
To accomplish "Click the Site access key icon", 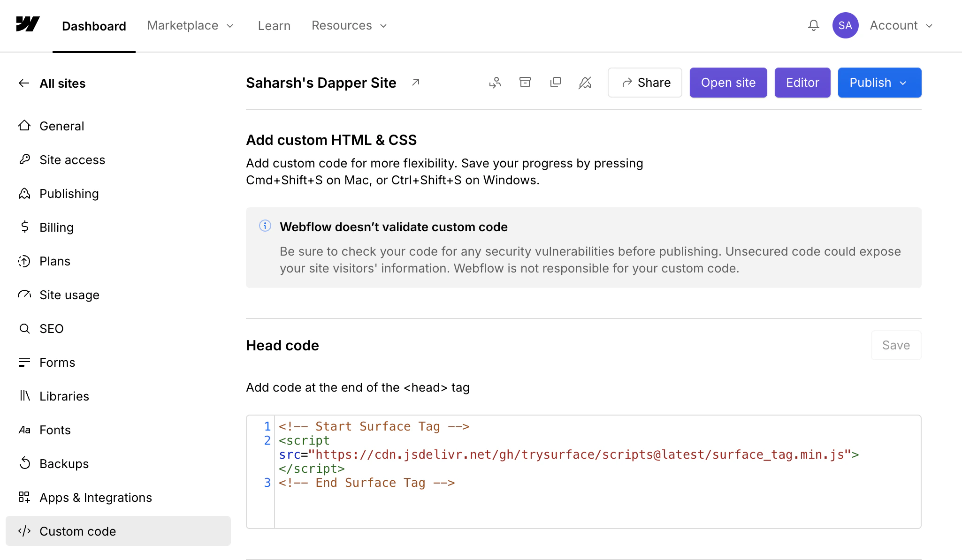I will pyautogui.click(x=24, y=159).
